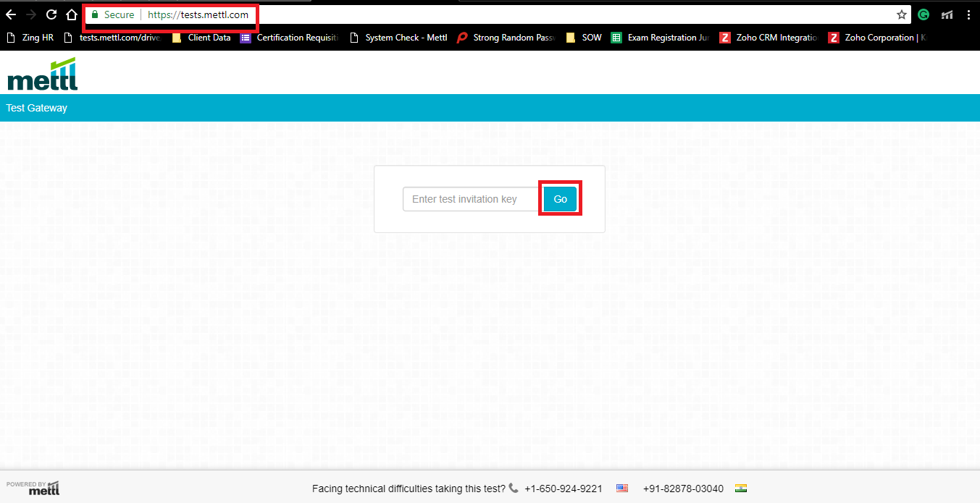Click the phone handset icon in footer

coord(514,489)
